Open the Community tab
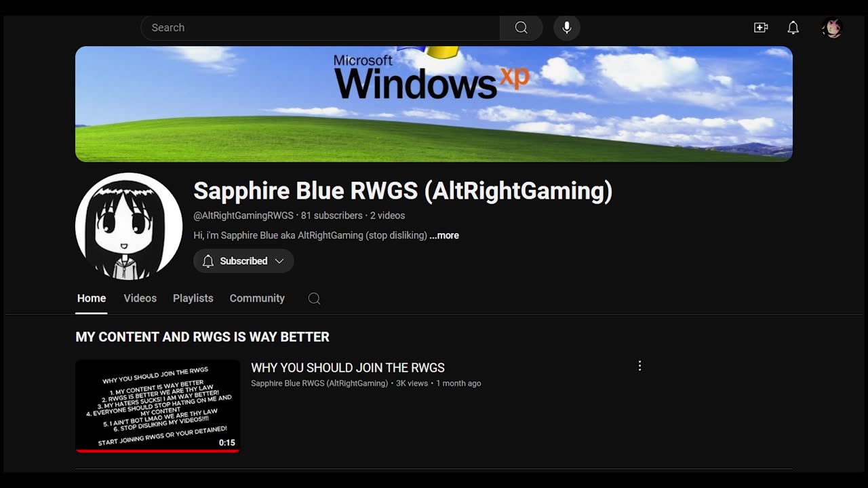 (x=257, y=298)
